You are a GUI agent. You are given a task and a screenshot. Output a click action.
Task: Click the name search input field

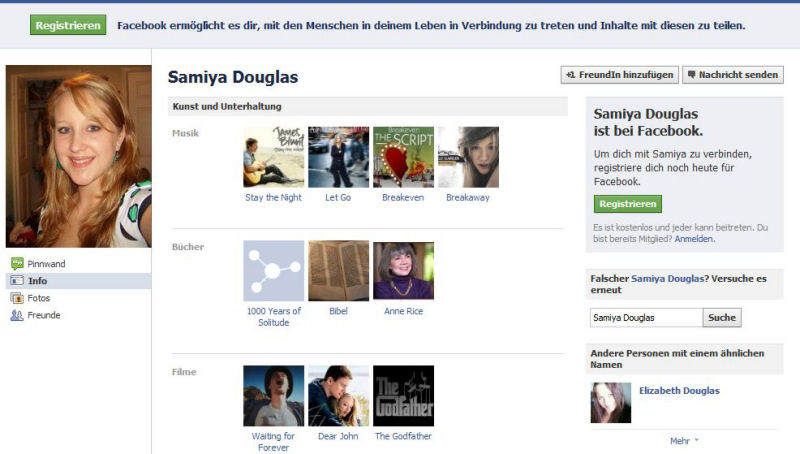(646, 317)
